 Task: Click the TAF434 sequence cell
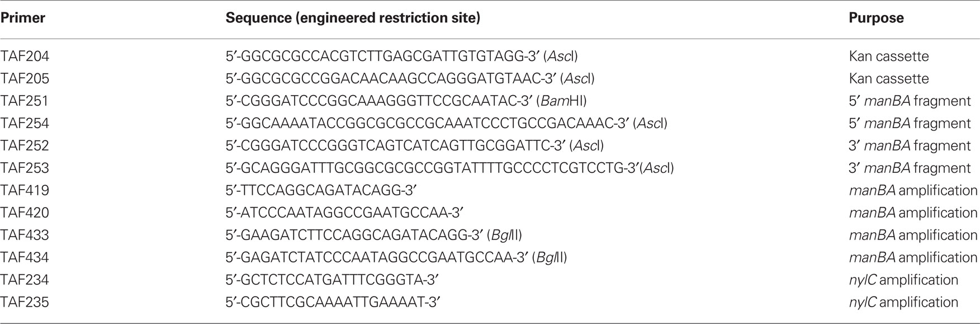(396, 258)
